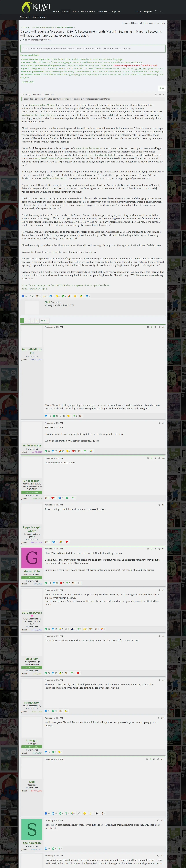Open Made In Wales user profile

tap(32, 445)
